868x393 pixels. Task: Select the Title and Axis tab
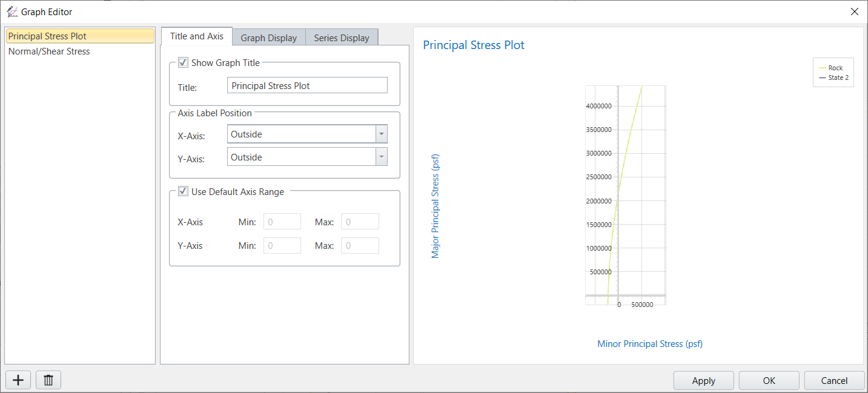[x=196, y=36]
